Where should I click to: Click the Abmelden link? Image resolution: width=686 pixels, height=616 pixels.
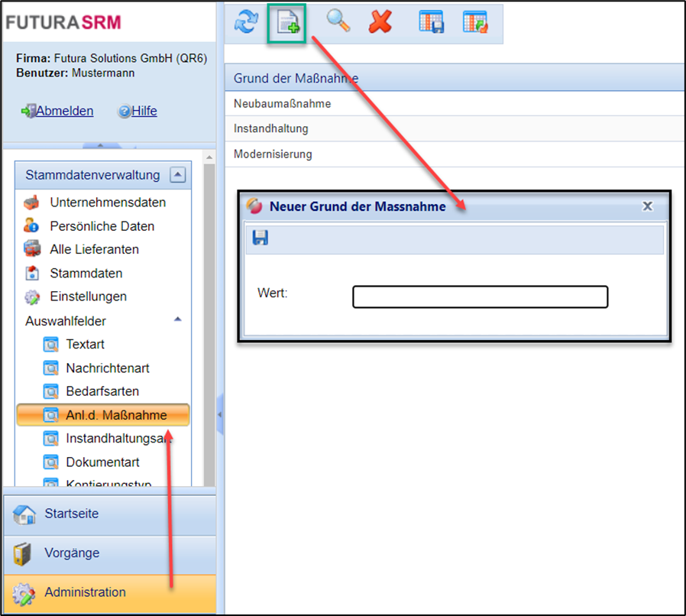pyautogui.click(x=64, y=111)
